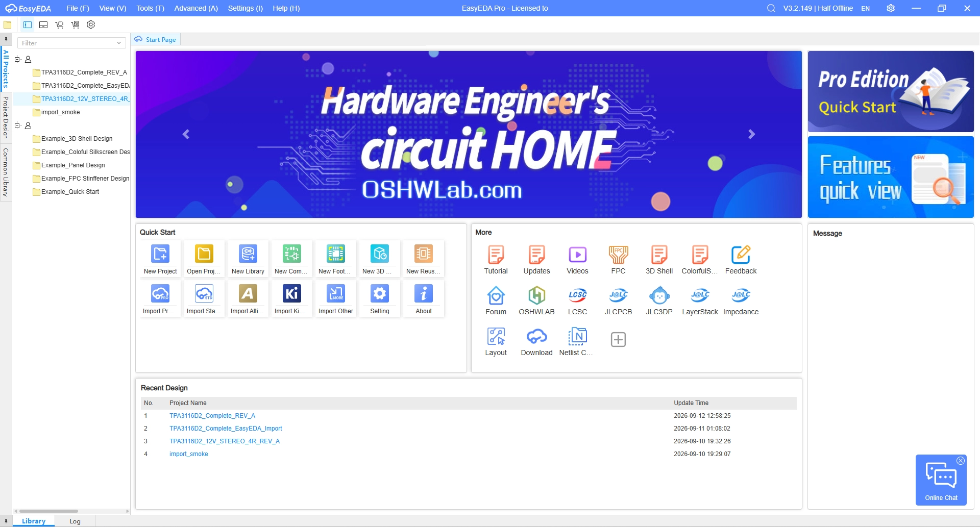Click the search magnifier icon in title bar

tap(771, 8)
